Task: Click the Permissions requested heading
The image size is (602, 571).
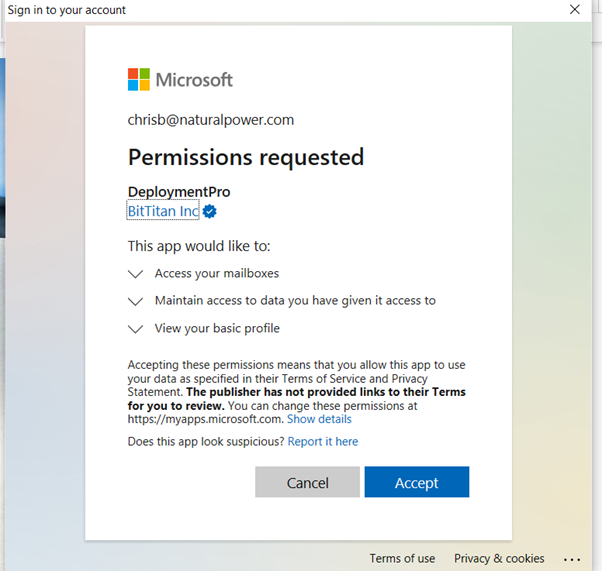Action: click(246, 157)
